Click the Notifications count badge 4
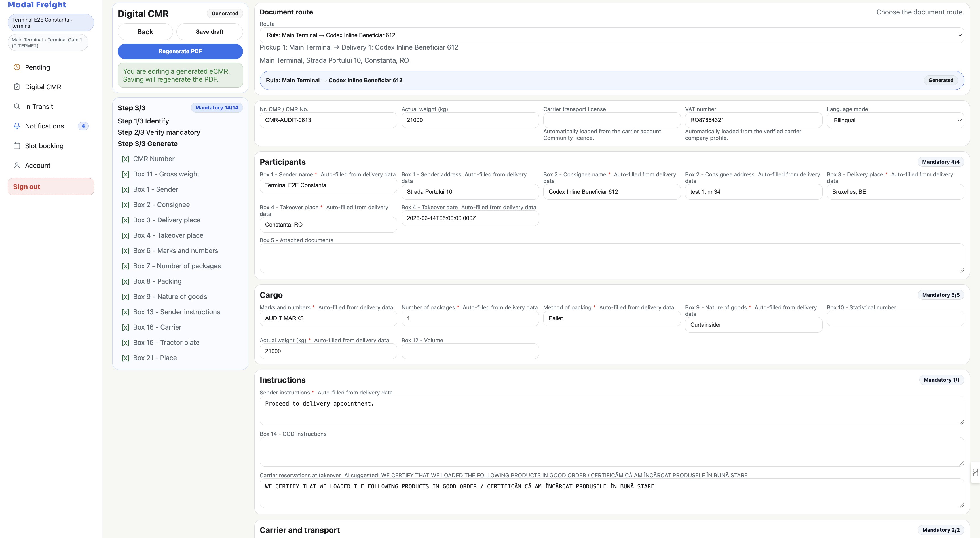This screenshot has height=538, width=980. coord(83,126)
